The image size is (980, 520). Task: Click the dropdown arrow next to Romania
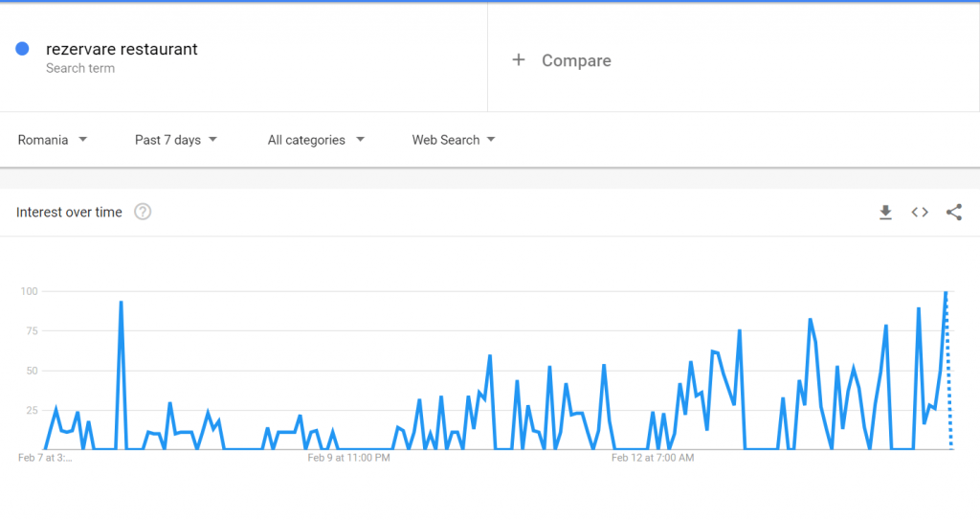83,140
